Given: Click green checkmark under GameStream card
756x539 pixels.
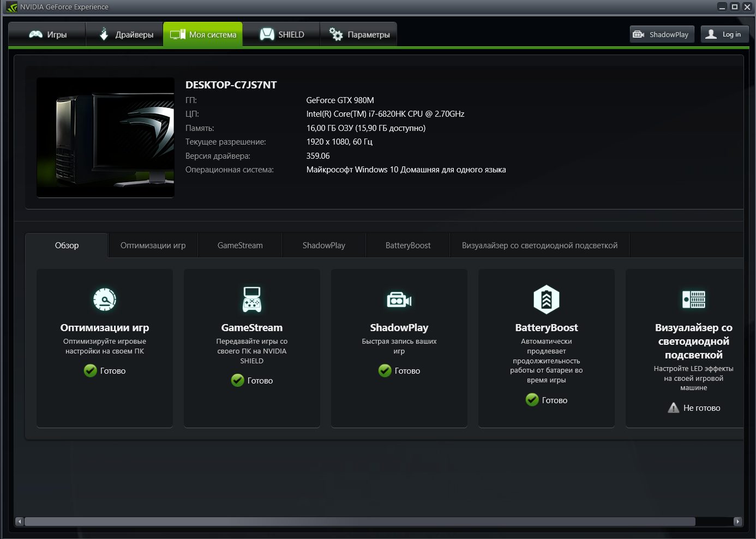Looking at the screenshot, I should tap(237, 380).
